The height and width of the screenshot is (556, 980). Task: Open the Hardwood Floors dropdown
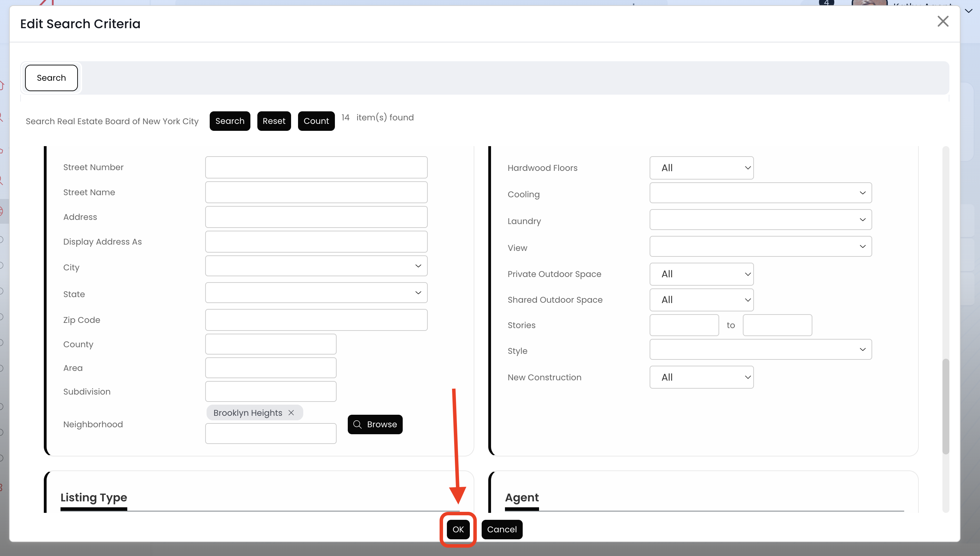(701, 168)
